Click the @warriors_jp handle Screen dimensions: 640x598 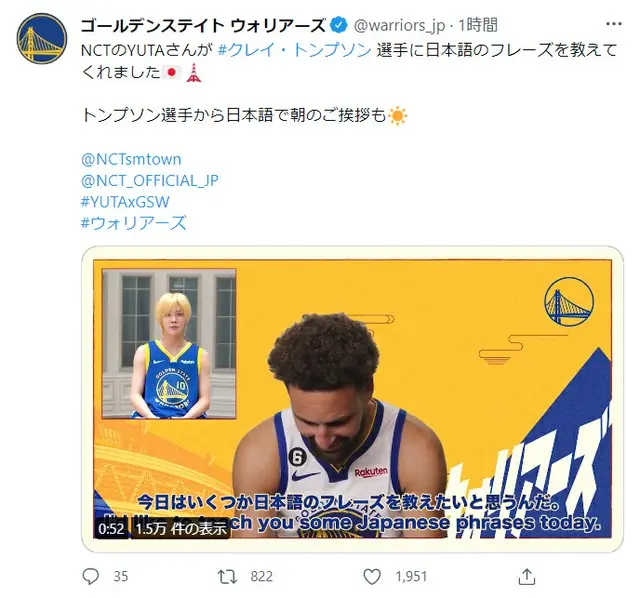(x=399, y=26)
